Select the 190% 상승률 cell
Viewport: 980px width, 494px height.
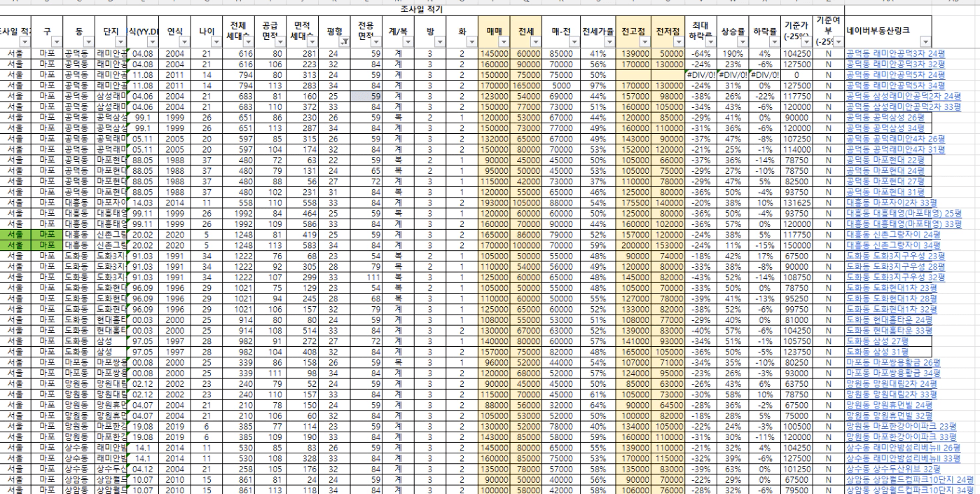(x=733, y=53)
